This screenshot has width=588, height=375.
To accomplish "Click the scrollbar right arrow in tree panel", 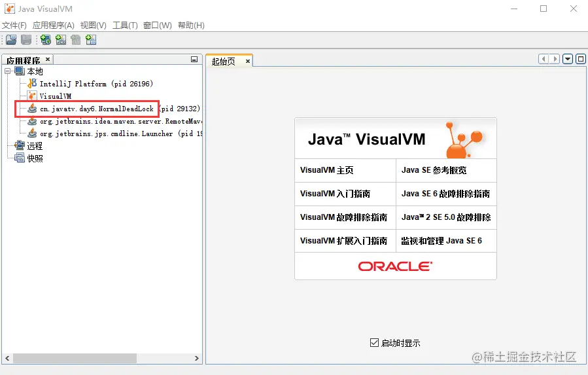I will coord(196,358).
